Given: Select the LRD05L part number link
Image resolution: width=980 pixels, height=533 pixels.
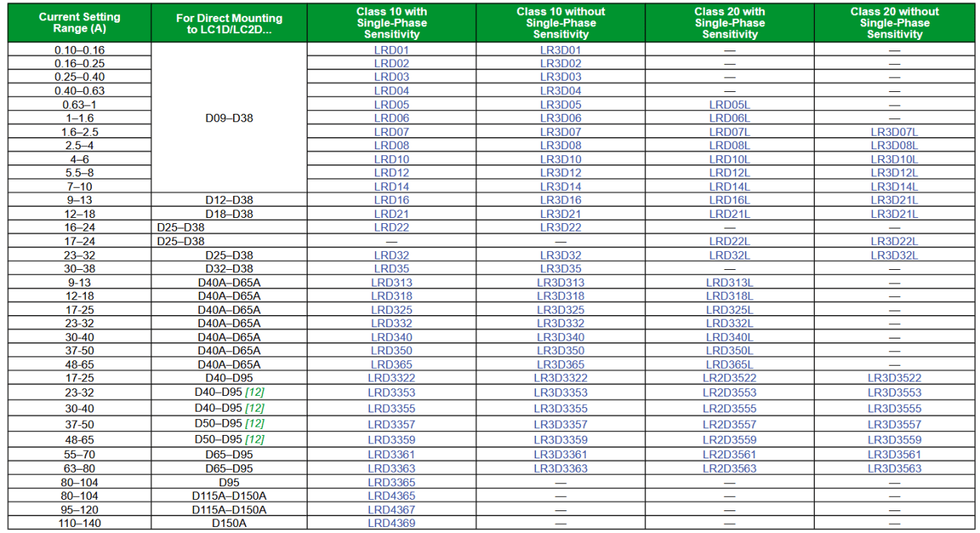Looking at the screenshot, I should (729, 105).
